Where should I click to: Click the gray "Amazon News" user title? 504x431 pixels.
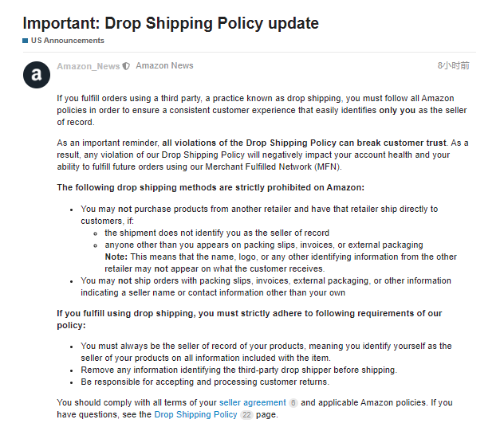click(x=164, y=66)
